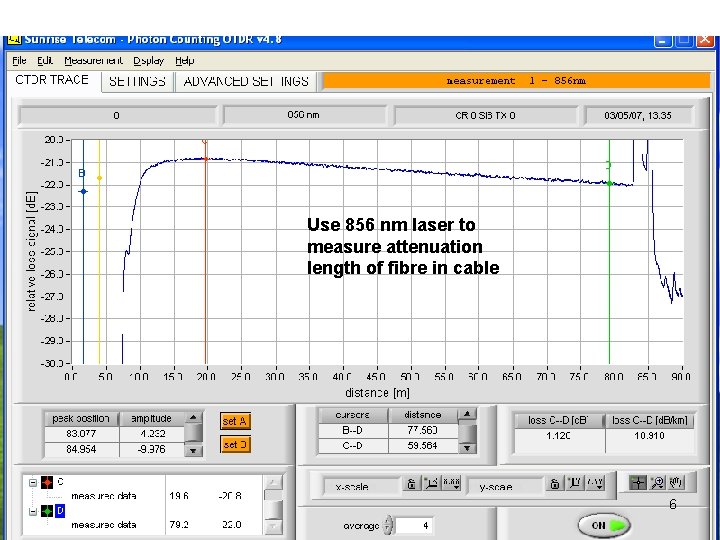The image size is (720, 540).
Task: Switch to the OTDR TRACE tab
Action: tap(52, 80)
